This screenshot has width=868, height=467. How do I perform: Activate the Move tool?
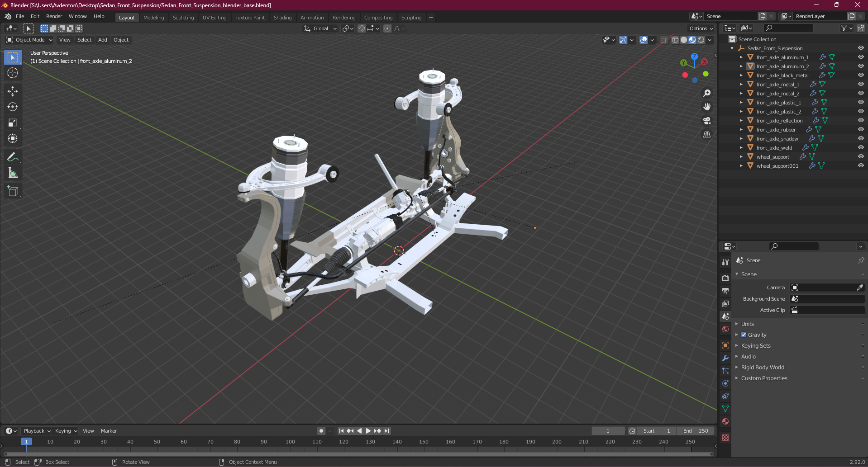(13, 91)
